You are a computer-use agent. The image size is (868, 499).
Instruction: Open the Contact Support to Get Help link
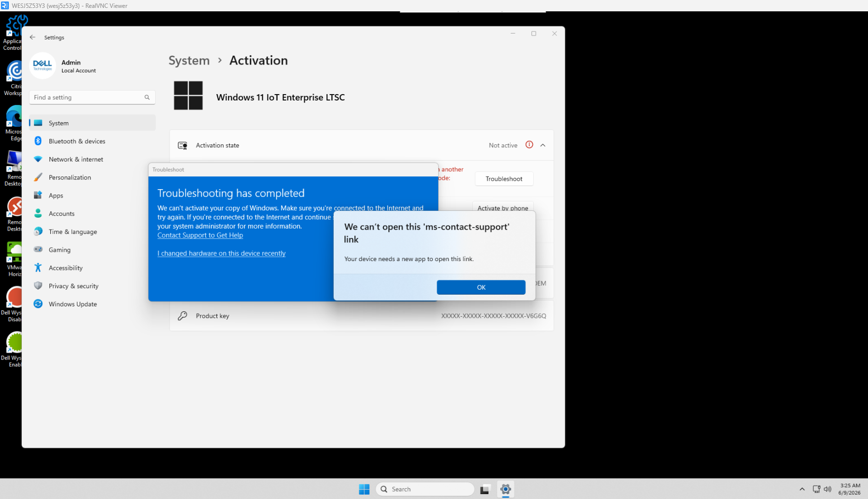pos(200,235)
